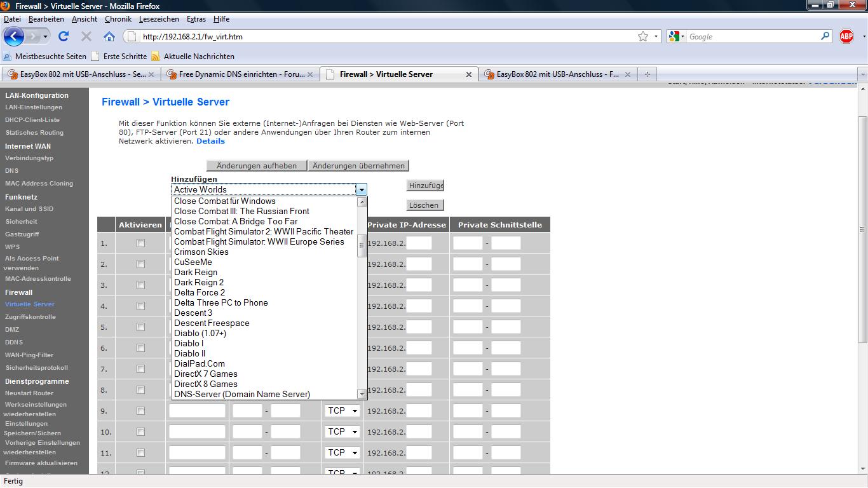
Task: Click the Löschen button
Action: point(424,205)
